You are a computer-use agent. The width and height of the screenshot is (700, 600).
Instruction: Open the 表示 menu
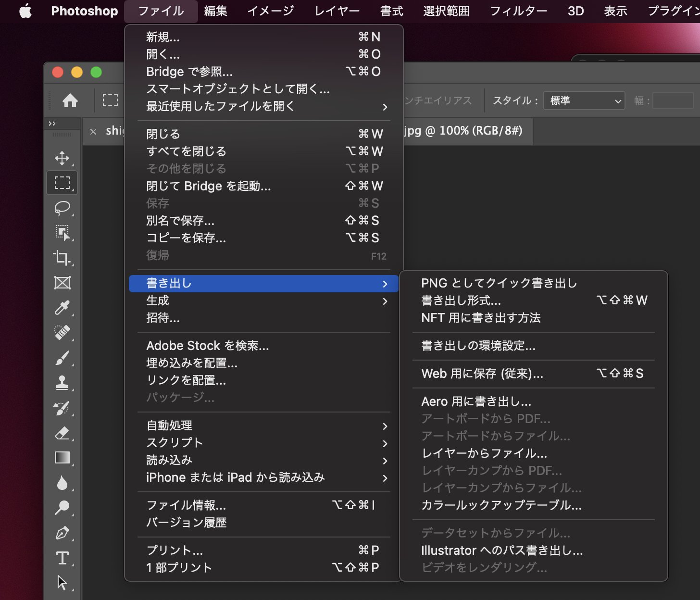coord(615,11)
